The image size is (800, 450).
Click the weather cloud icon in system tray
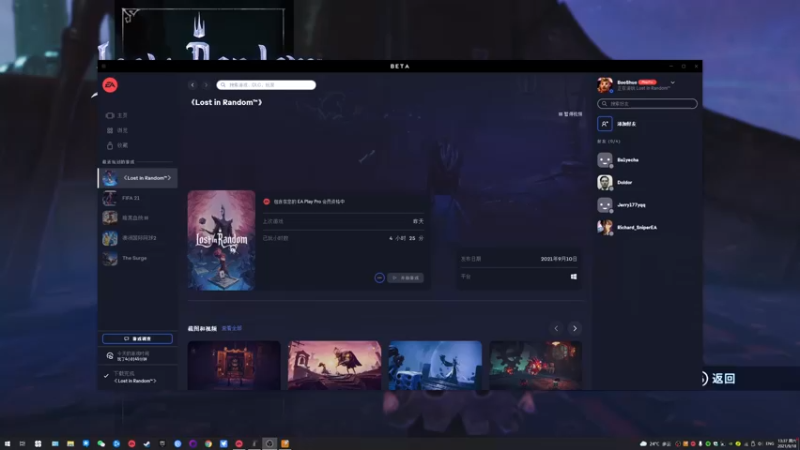click(x=643, y=443)
